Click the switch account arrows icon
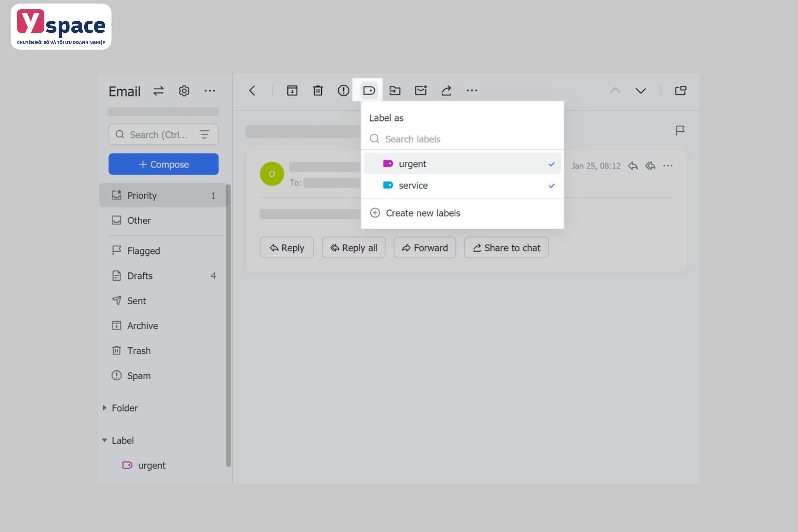This screenshot has height=532, width=798. click(x=159, y=91)
